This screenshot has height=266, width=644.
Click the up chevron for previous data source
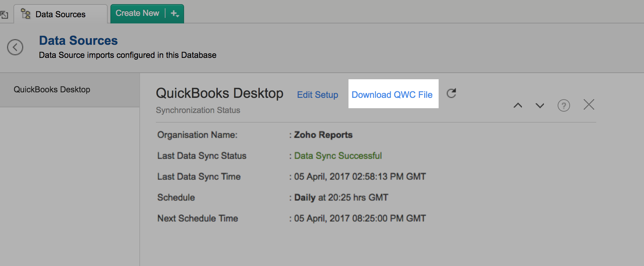point(518,105)
